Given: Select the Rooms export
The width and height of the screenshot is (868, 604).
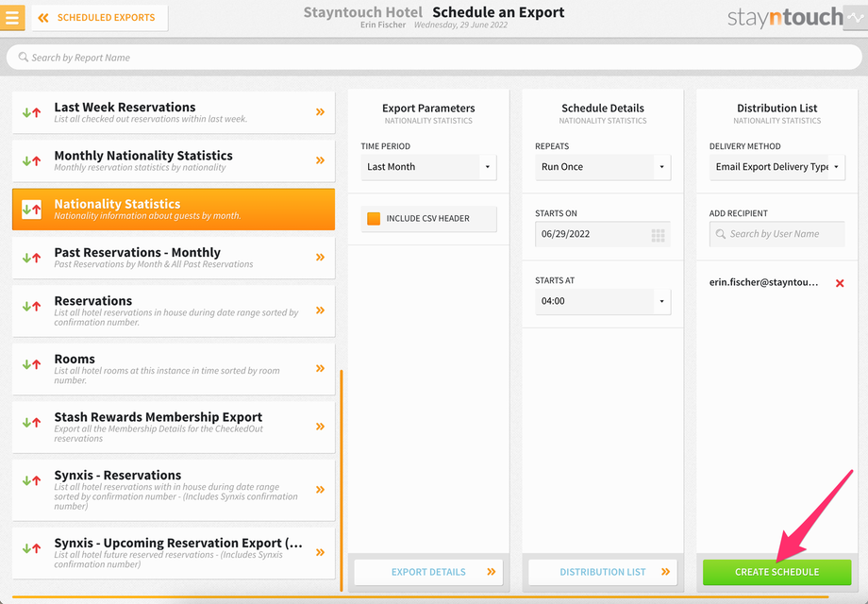Looking at the screenshot, I should [174, 369].
